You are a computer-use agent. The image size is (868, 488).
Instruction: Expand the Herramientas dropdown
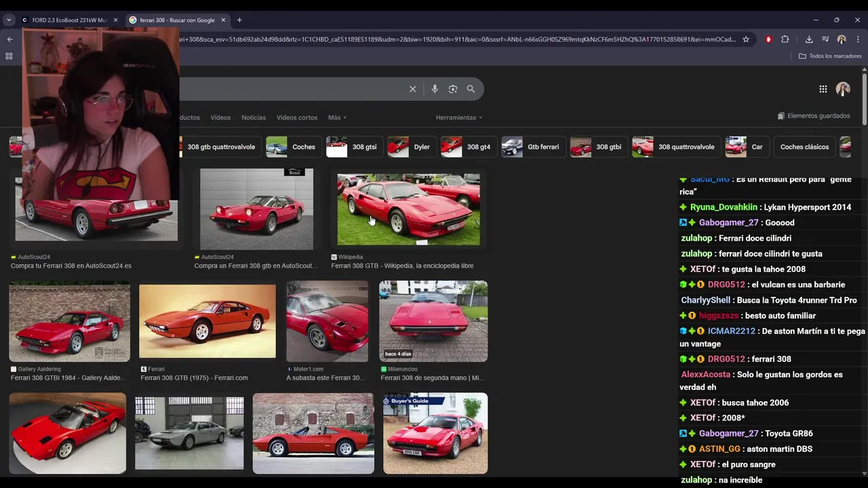click(x=459, y=117)
